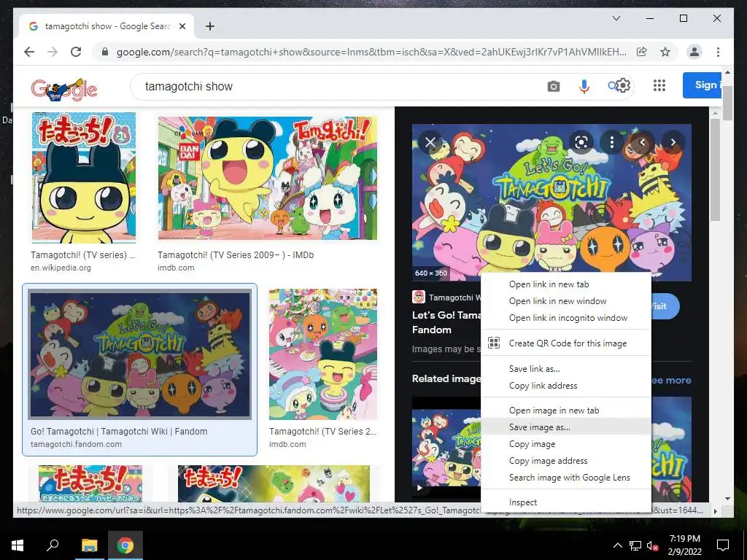Close the tamagotchi show tab
The height and width of the screenshot is (560, 747).
coord(182,26)
